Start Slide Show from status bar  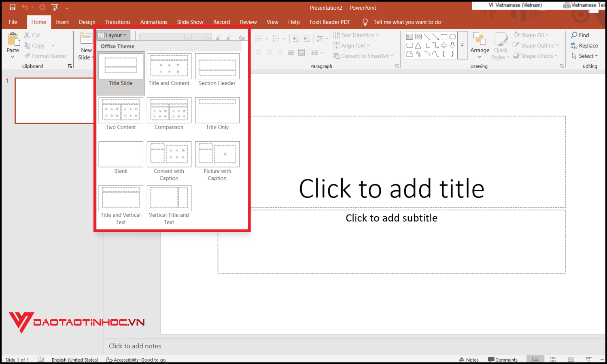click(588, 359)
